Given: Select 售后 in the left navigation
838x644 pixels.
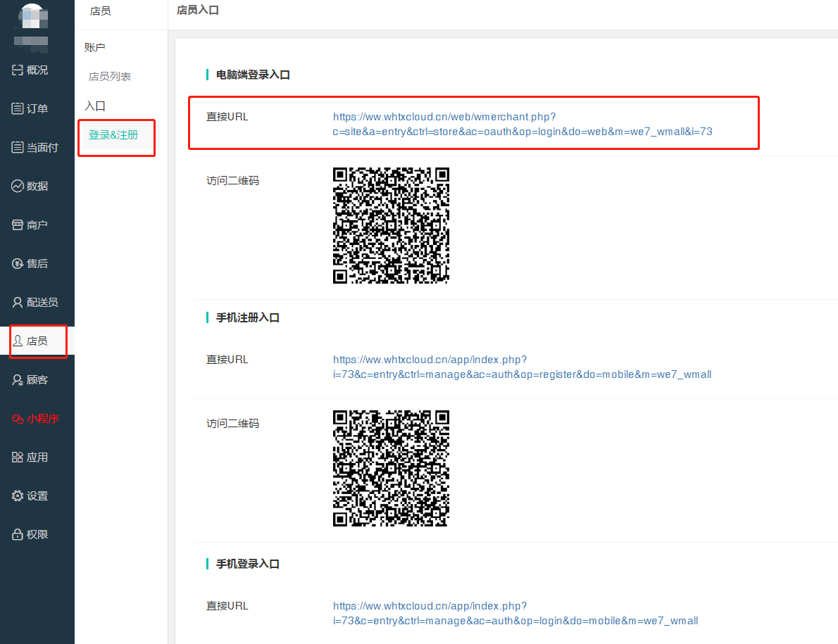Looking at the screenshot, I should point(37,263).
